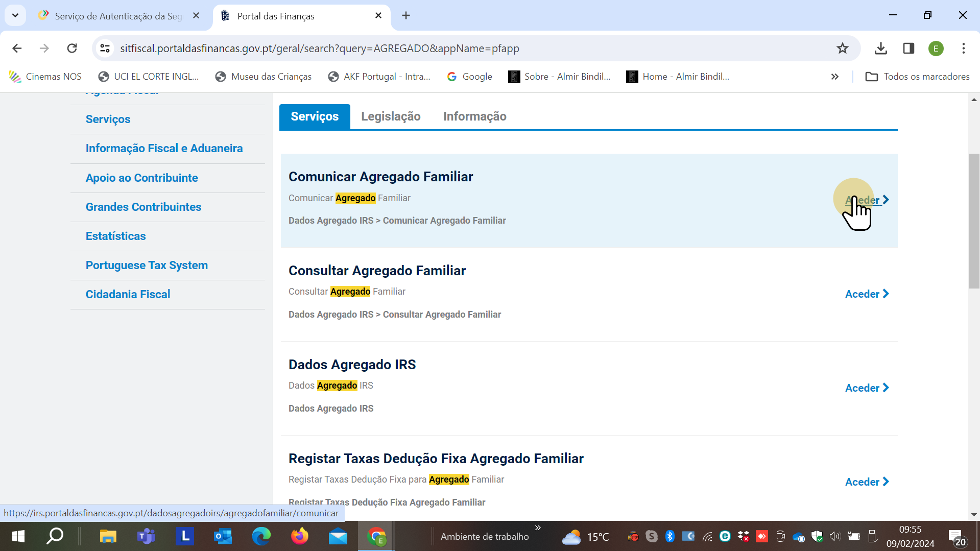
Task: Click the page vertical scrollbar thumb
Action: 973,220
